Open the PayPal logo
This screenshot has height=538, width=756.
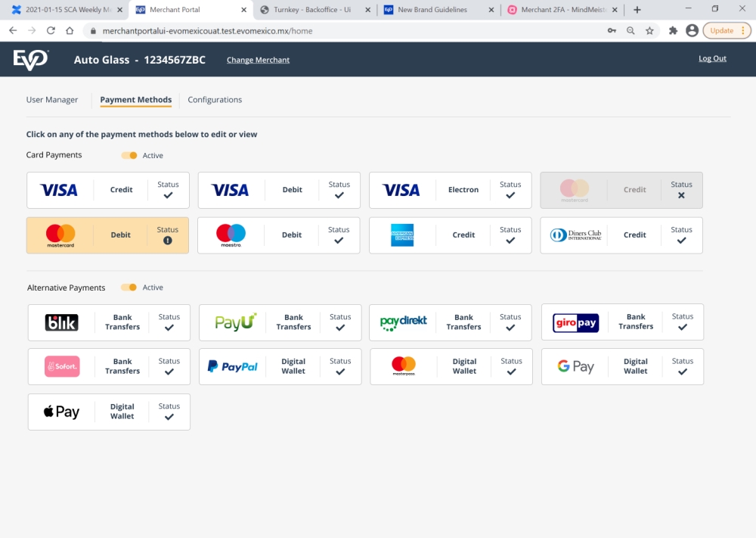[232, 367]
